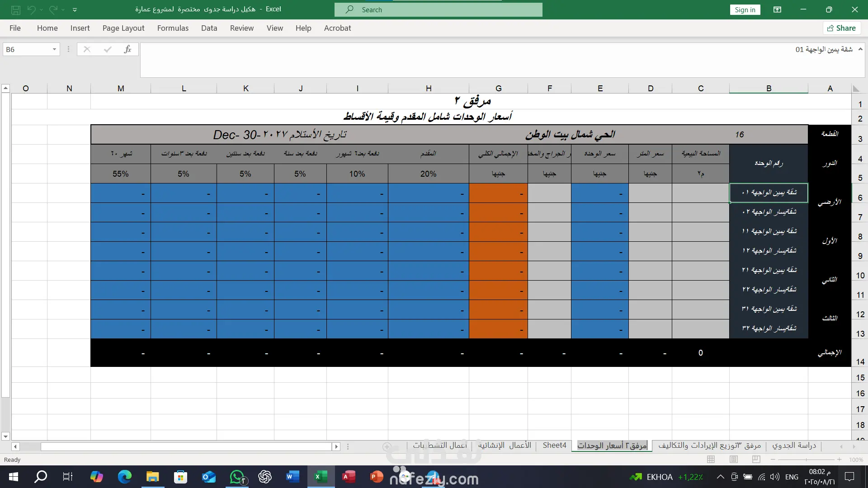This screenshot has height=488, width=868.
Task: Open Customize Quick Access Toolbar dropdown
Action: tap(75, 9)
